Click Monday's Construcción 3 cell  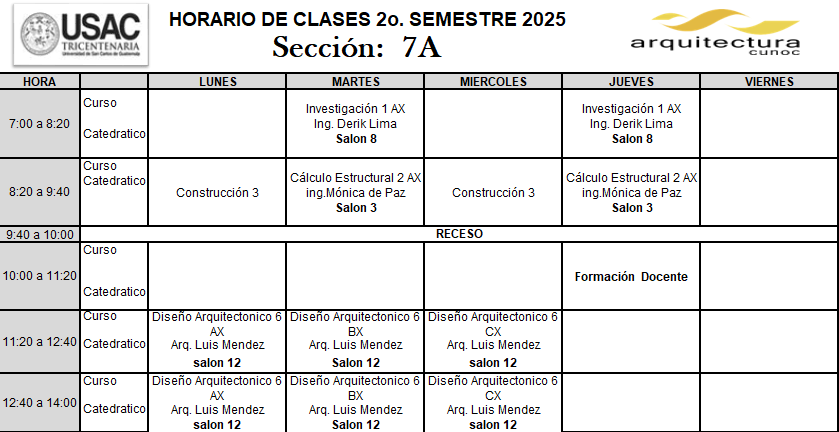pos(217,192)
